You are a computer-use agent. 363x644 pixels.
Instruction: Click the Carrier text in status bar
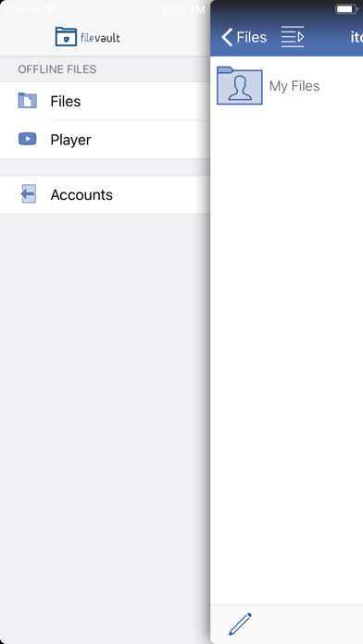[x=23, y=9]
